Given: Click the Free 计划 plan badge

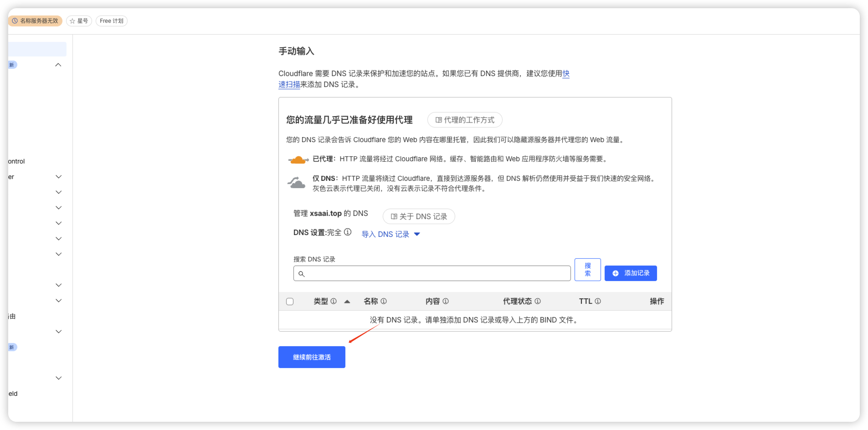Looking at the screenshot, I should [112, 21].
